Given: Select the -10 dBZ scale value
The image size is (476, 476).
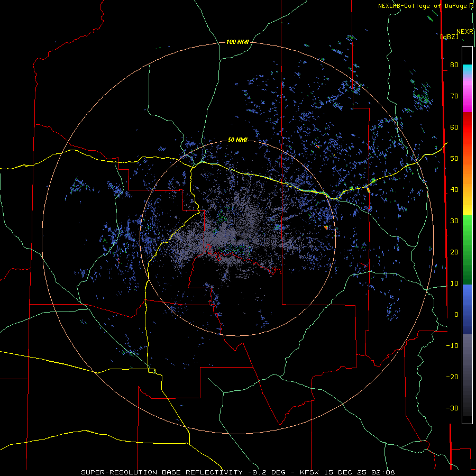Looking at the screenshot, I should click(452, 346).
